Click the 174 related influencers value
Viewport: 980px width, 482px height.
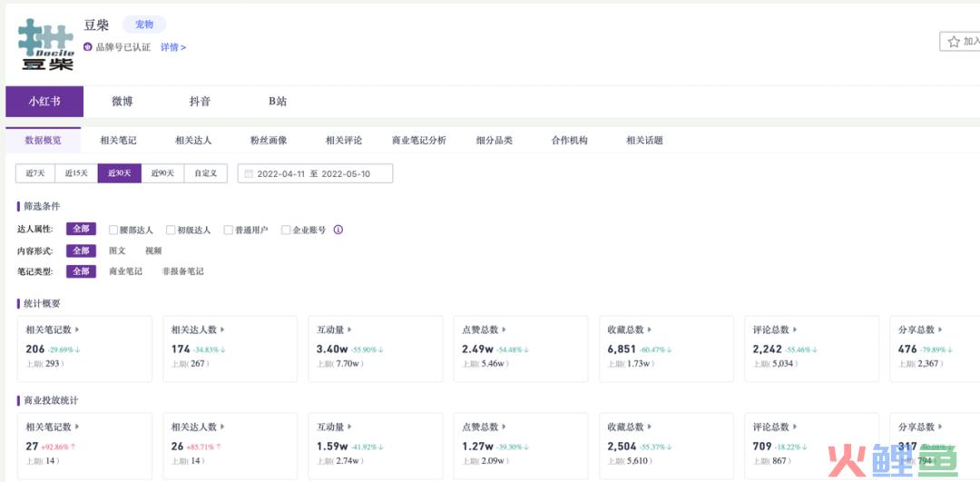(x=181, y=349)
